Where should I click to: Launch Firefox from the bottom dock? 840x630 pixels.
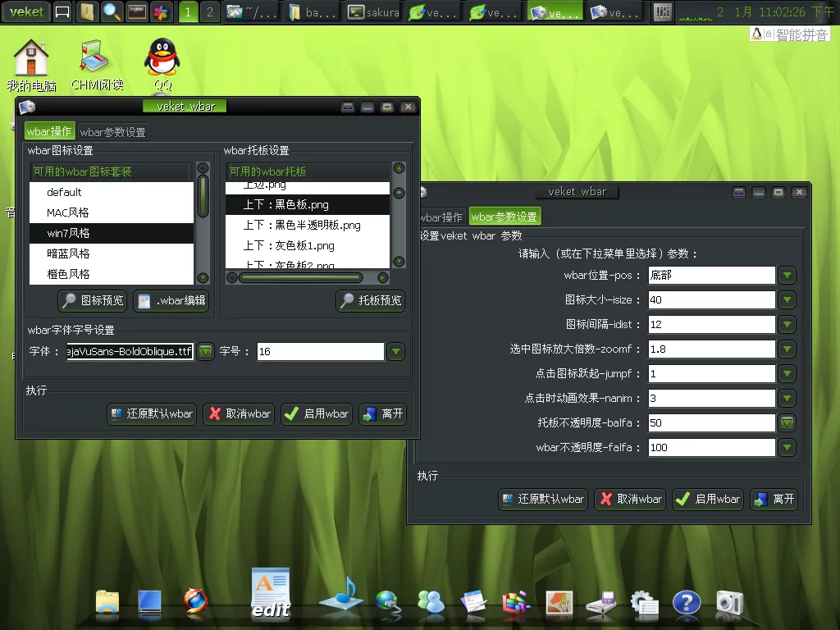pyautogui.click(x=194, y=604)
